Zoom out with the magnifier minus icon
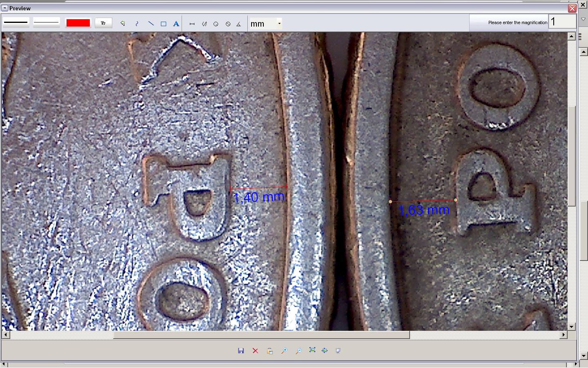This screenshot has height=368, width=588. (298, 351)
